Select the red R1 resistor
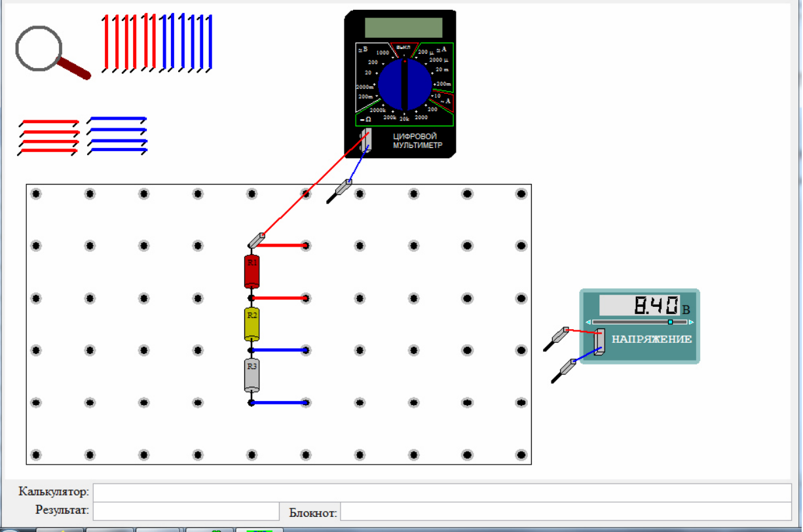Screen dimensions: 803x532 (x=252, y=272)
